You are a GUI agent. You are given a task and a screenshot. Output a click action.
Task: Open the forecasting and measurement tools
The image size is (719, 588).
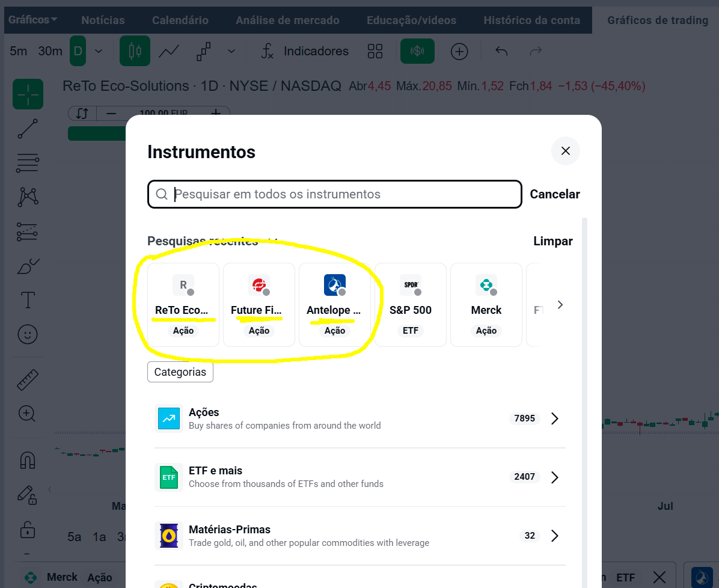28,231
